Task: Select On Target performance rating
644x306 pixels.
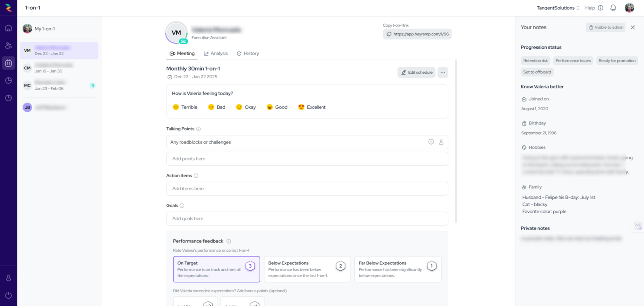Action: pos(216,269)
